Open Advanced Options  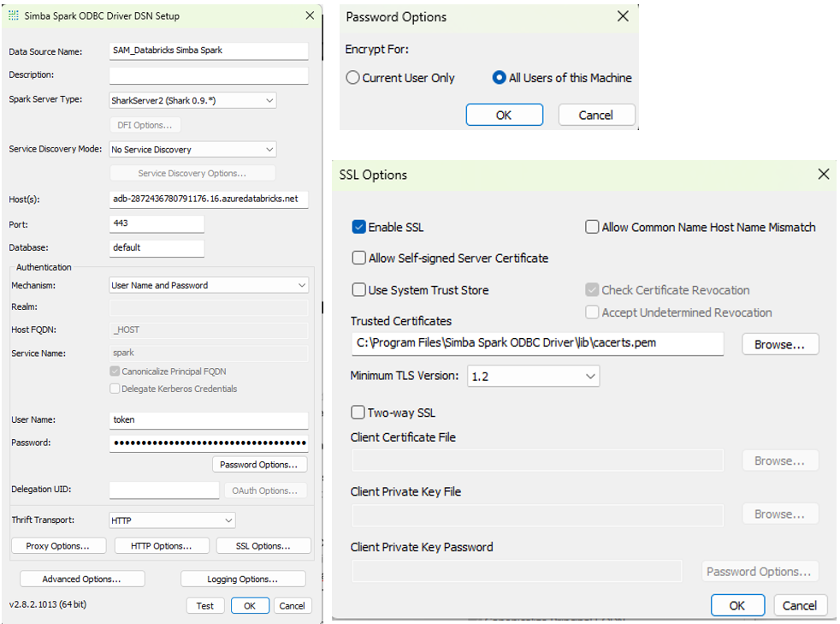[x=82, y=579]
